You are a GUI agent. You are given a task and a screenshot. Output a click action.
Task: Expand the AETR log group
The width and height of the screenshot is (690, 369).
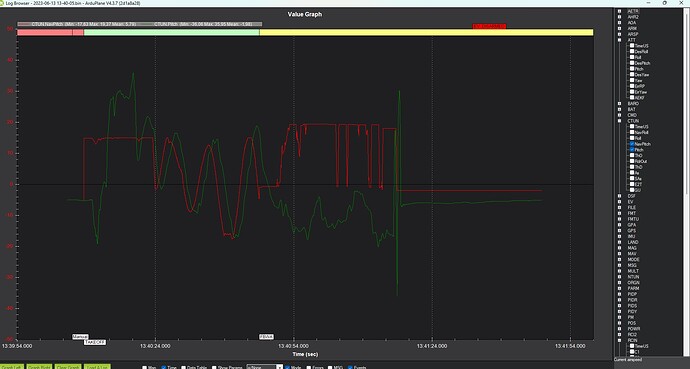click(x=620, y=11)
